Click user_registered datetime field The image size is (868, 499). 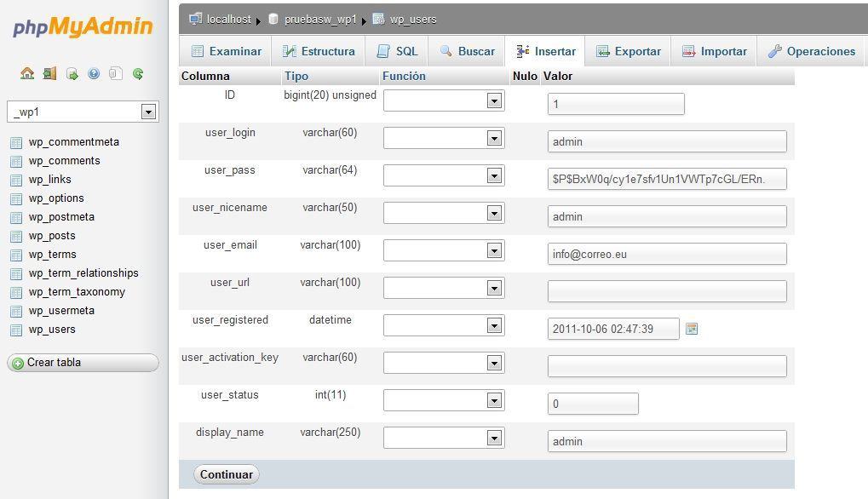pos(613,329)
